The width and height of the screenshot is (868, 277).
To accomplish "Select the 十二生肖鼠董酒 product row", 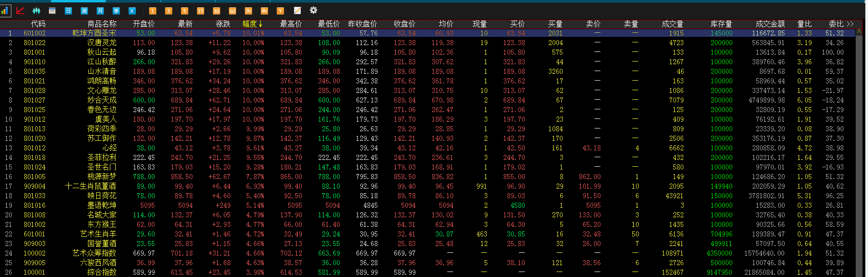I will (90, 186).
